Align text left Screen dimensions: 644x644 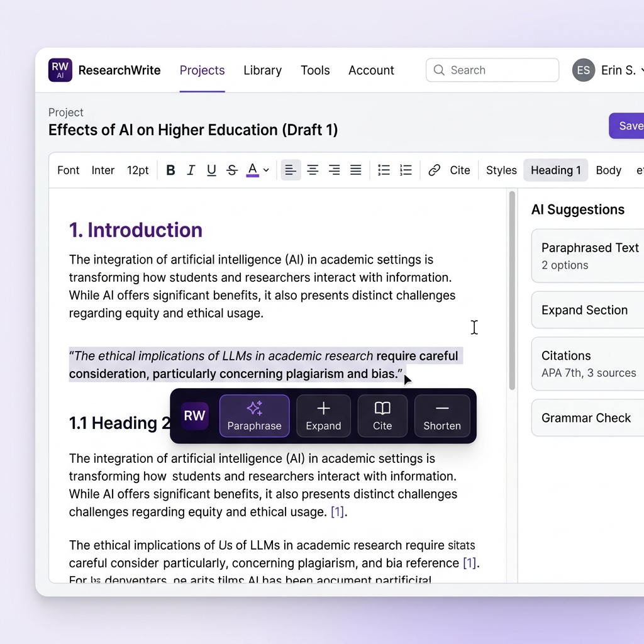point(291,170)
